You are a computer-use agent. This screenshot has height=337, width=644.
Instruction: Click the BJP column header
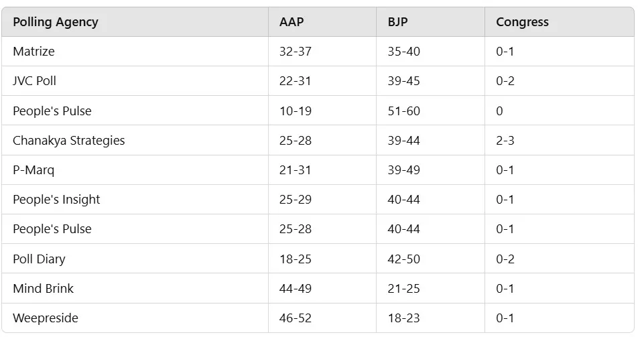[x=397, y=21]
